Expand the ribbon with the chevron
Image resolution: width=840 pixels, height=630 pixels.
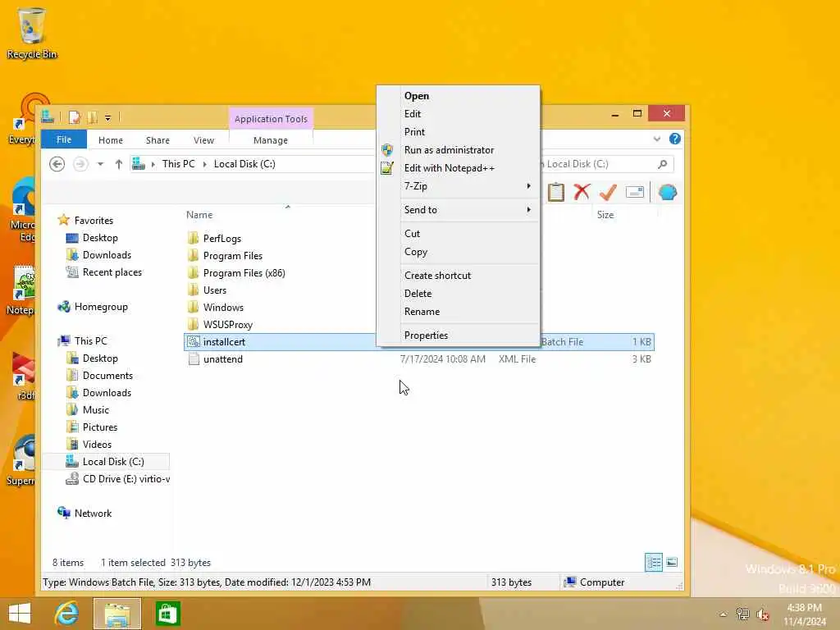(657, 139)
